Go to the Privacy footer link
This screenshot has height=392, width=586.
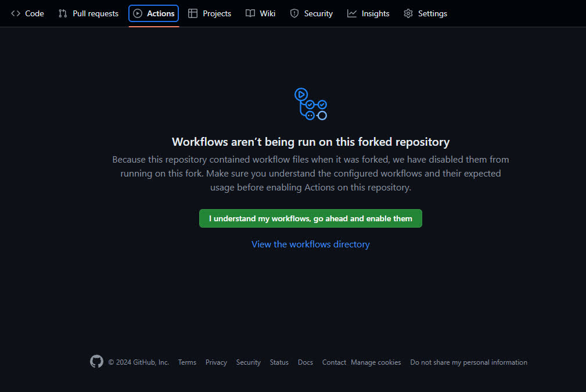coord(216,362)
